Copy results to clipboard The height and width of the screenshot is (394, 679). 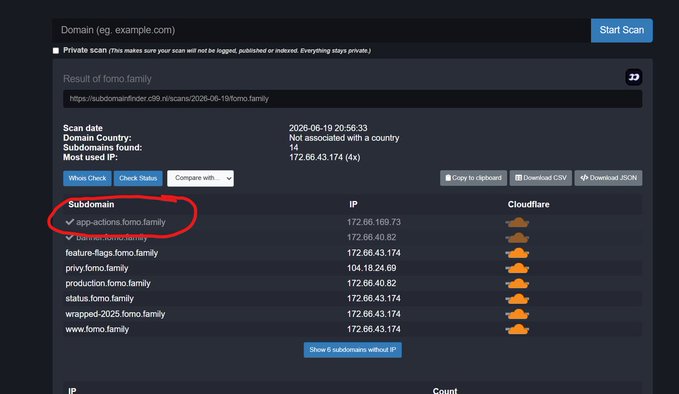click(473, 178)
